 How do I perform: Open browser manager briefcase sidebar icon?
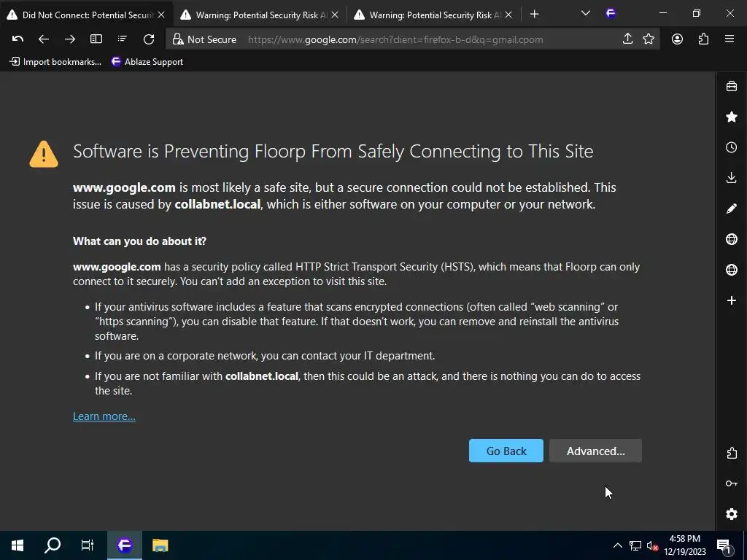(x=731, y=86)
